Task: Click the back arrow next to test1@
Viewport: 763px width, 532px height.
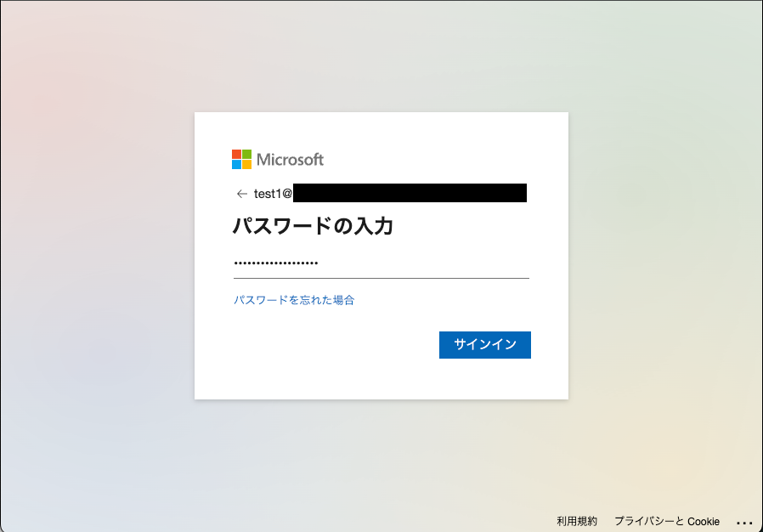Action: pos(242,194)
